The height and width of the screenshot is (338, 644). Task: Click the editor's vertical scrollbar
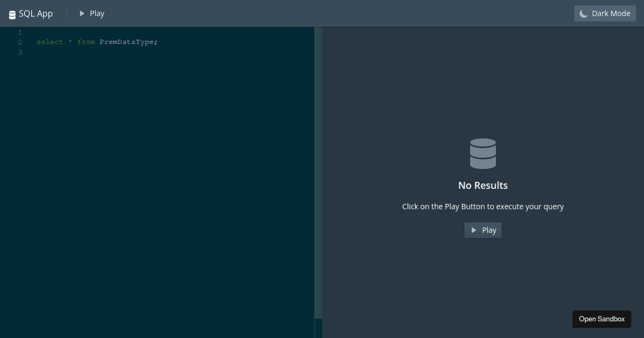(318, 173)
